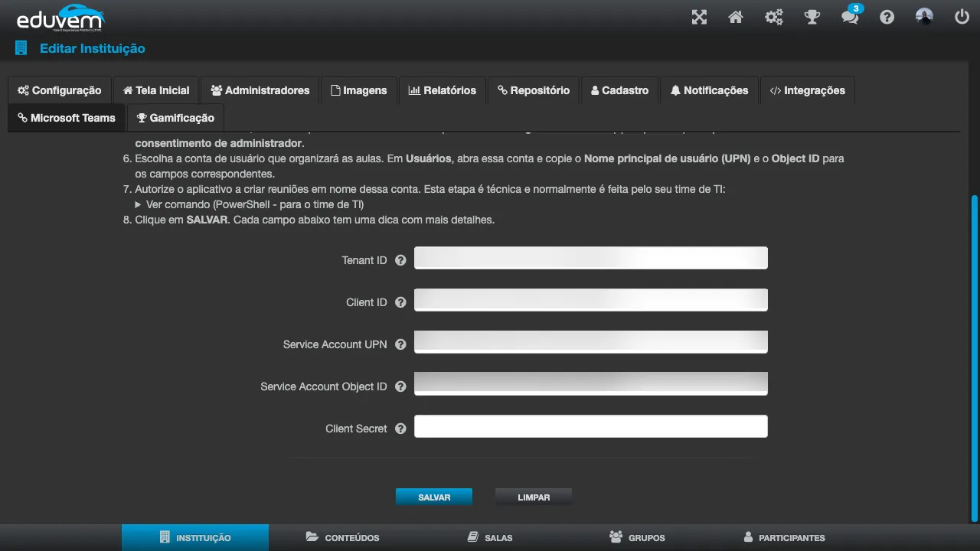The image size is (980, 551).
Task: Expand Ver comando PowerShell disclosure triangle
Action: tap(139, 204)
